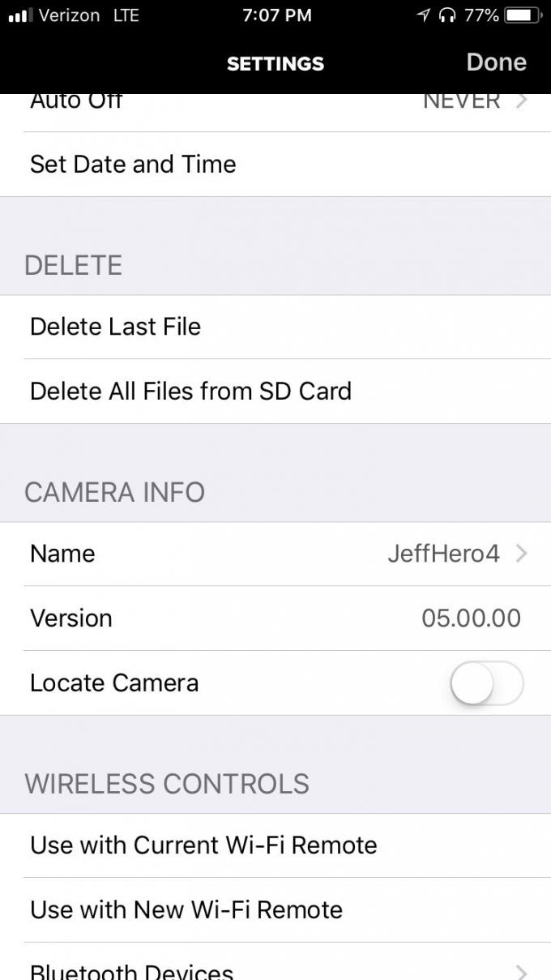Tap Delete All Files from SD Card
This screenshot has height=980, width=551.
click(x=275, y=392)
